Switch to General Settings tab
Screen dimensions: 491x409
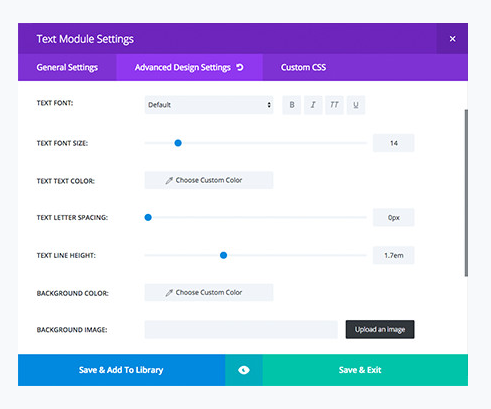coord(67,67)
